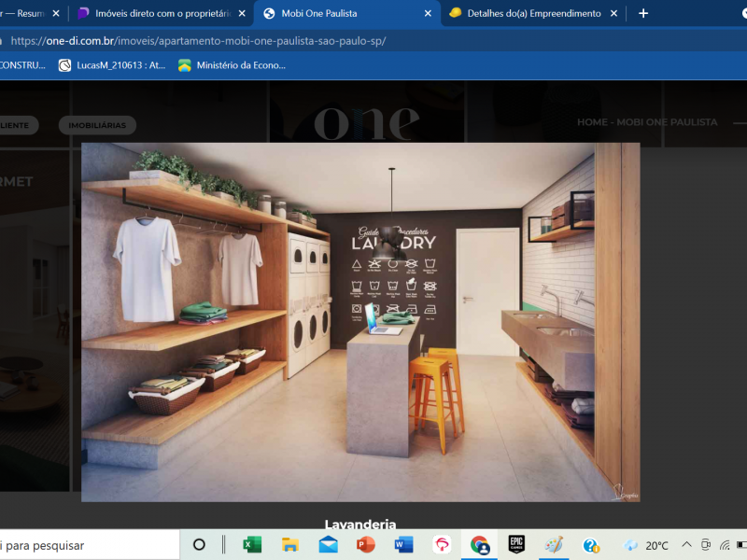The height and width of the screenshot is (560, 747).
Task: Click the Lavanderia laundry room image
Action: coord(360,322)
